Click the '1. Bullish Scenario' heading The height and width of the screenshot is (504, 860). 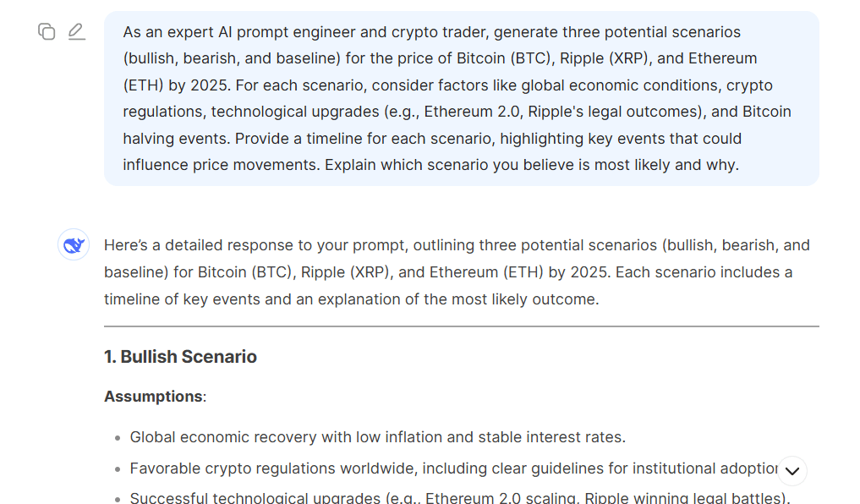180,357
